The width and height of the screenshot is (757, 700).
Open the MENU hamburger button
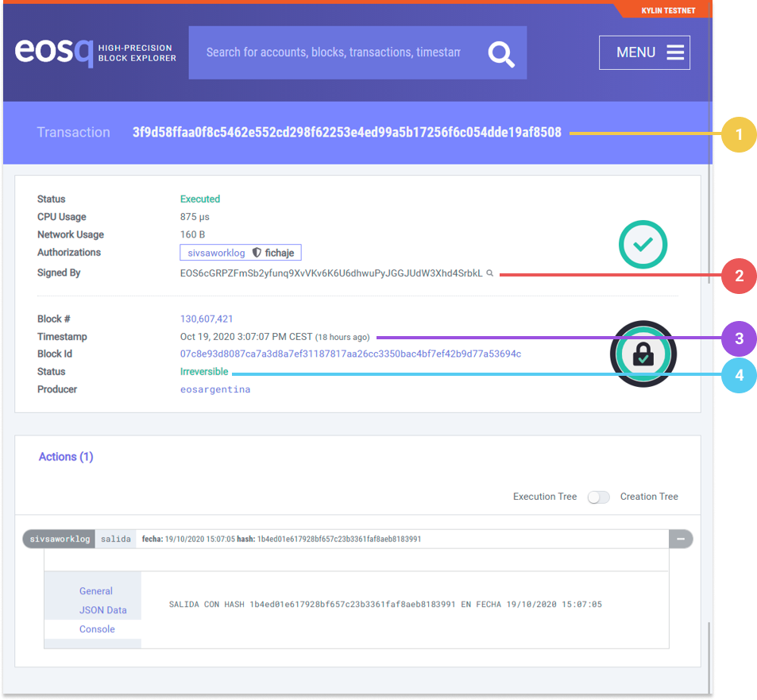click(x=644, y=52)
